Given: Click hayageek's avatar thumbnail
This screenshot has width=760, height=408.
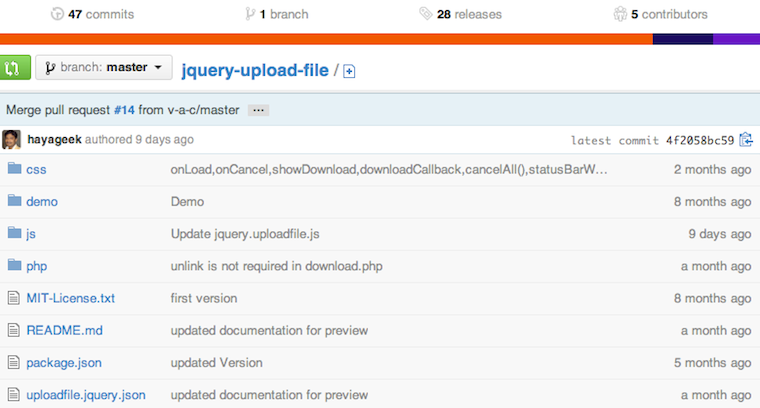Looking at the screenshot, I should point(11,140).
